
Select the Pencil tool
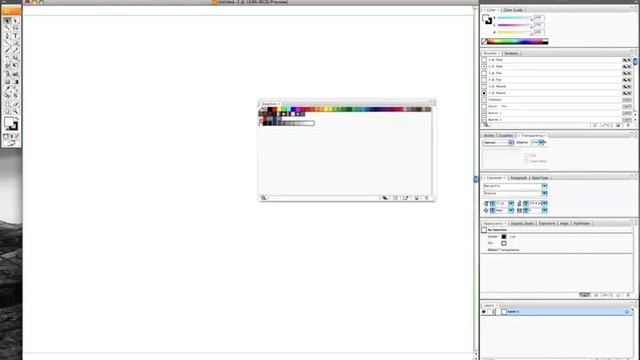[x=16, y=51]
